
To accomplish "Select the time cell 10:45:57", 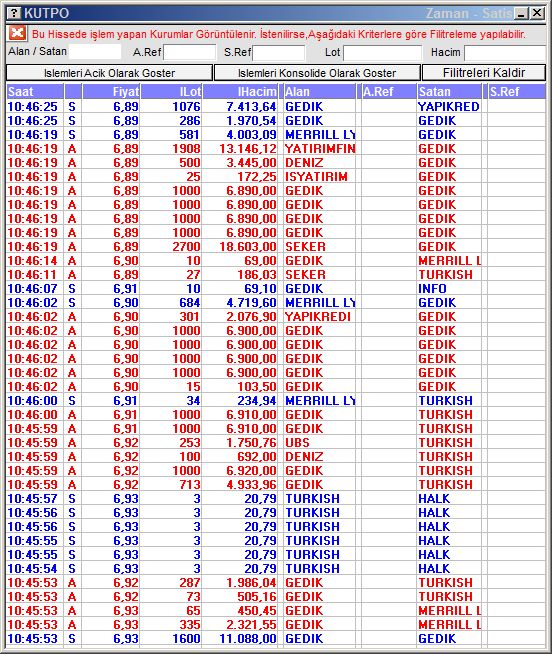I will pyautogui.click(x=35, y=498).
